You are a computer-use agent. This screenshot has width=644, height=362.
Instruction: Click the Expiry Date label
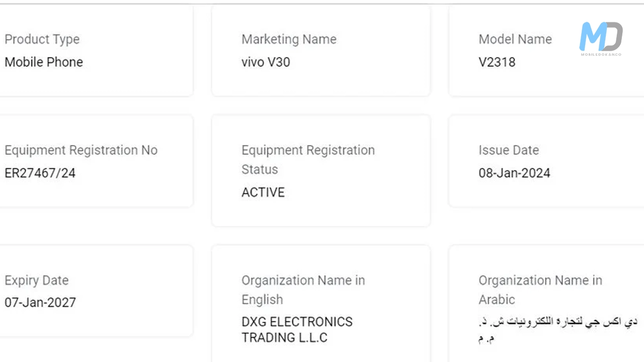coord(37,280)
